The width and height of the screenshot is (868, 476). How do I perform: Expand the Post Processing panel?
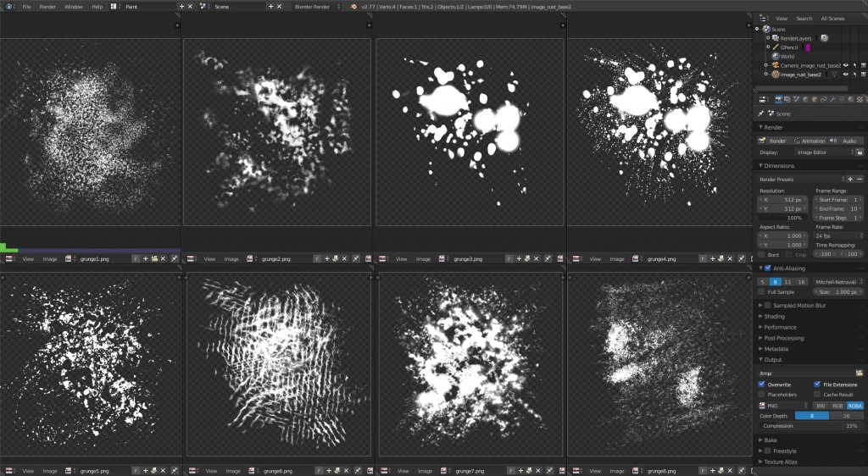[783, 338]
